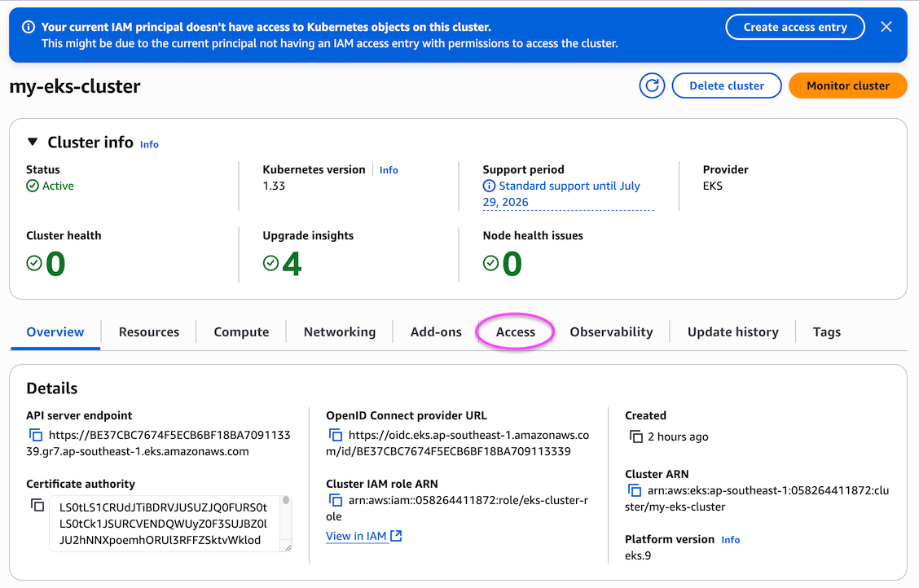919x588 pixels.
Task: Select the Observability tab
Action: tap(611, 332)
